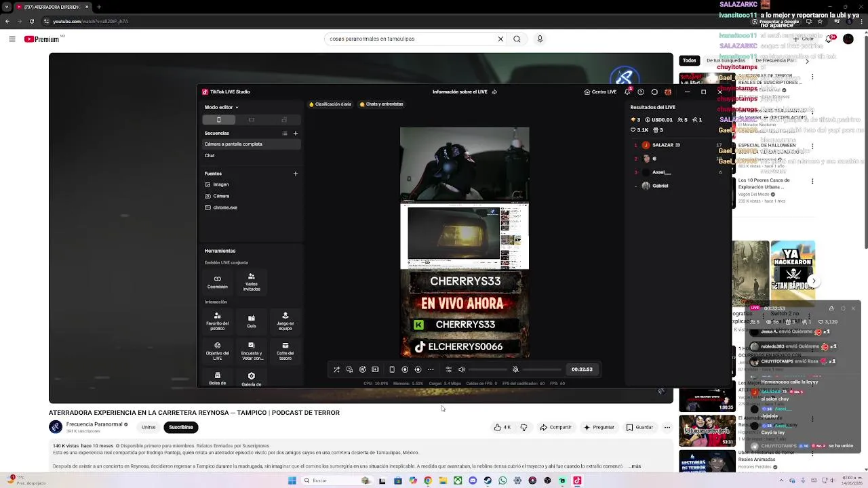Select dual layout mode in TikTok Studio
Image resolution: width=868 pixels, height=488 pixels.
pyautogui.click(x=283, y=120)
